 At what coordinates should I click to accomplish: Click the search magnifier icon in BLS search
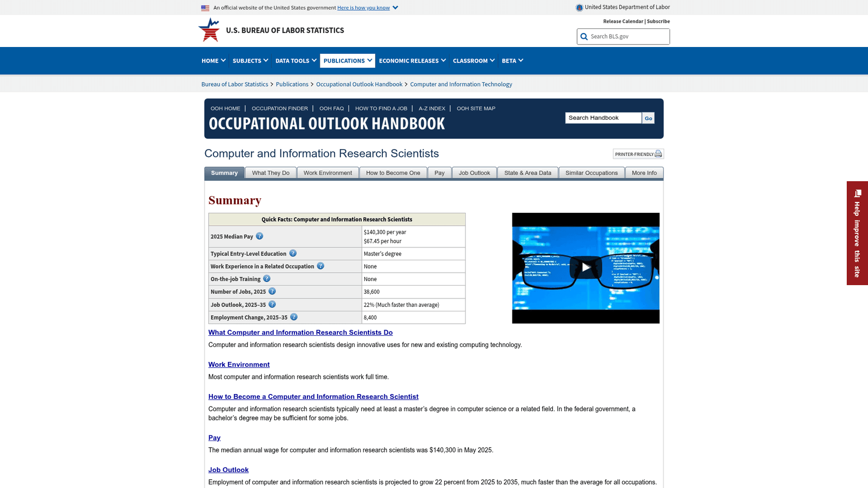(x=584, y=37)
